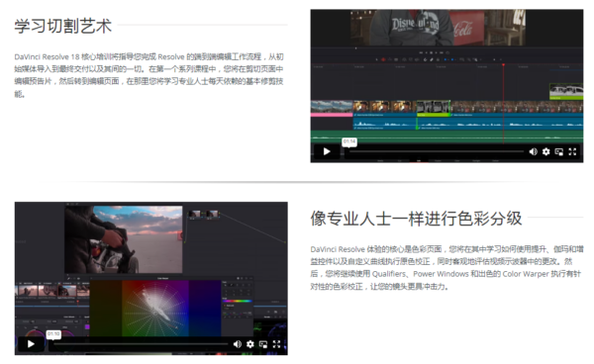Screen dimensions: 594x364
Task: Click the paragraph starting DaVinci Resolve 18 核心培训
Action: pos(148,75)
